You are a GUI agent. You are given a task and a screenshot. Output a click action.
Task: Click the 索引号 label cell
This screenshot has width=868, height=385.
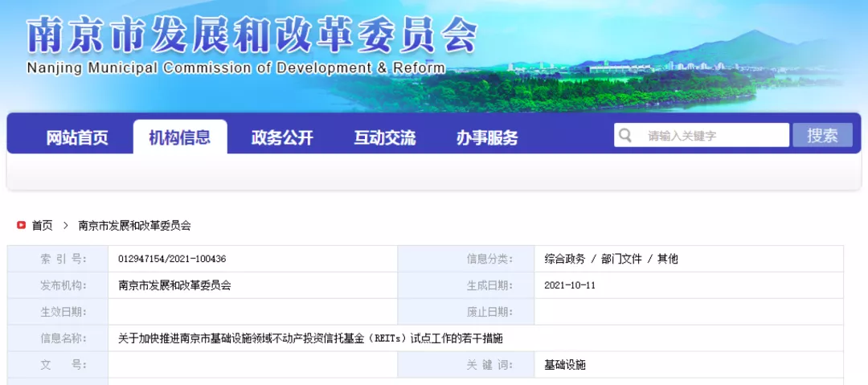point(58,259)
